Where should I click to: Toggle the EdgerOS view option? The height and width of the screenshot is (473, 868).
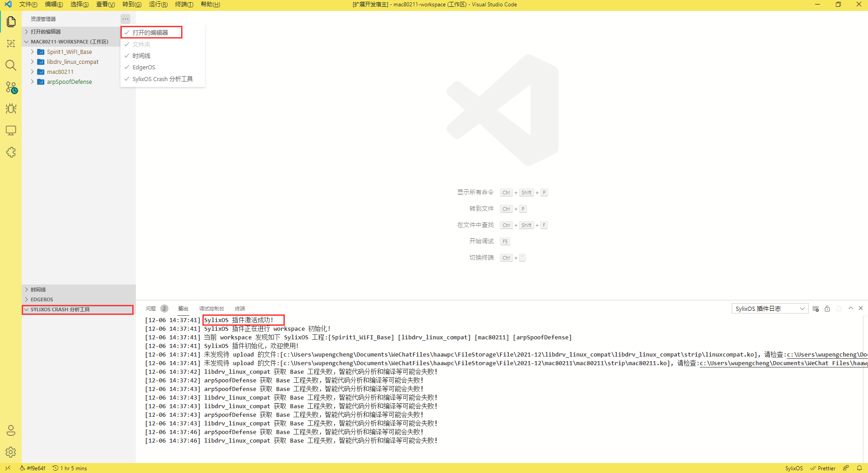click(x=163, y=67)
